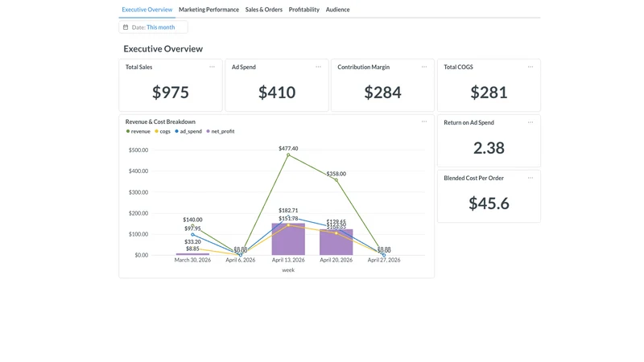Click the $500.00 y-axis label
The image size is (644, 362).
point(138,150)
